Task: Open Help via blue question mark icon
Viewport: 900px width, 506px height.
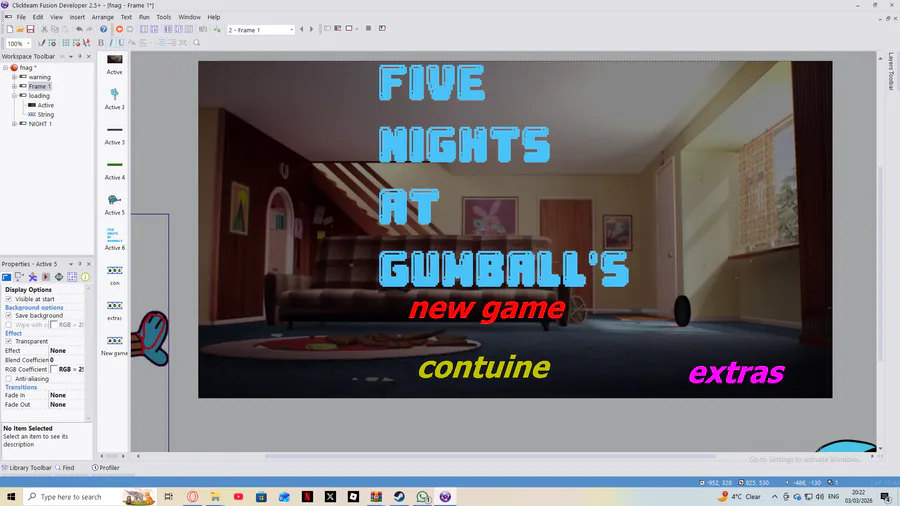Action: coord(103,29)
